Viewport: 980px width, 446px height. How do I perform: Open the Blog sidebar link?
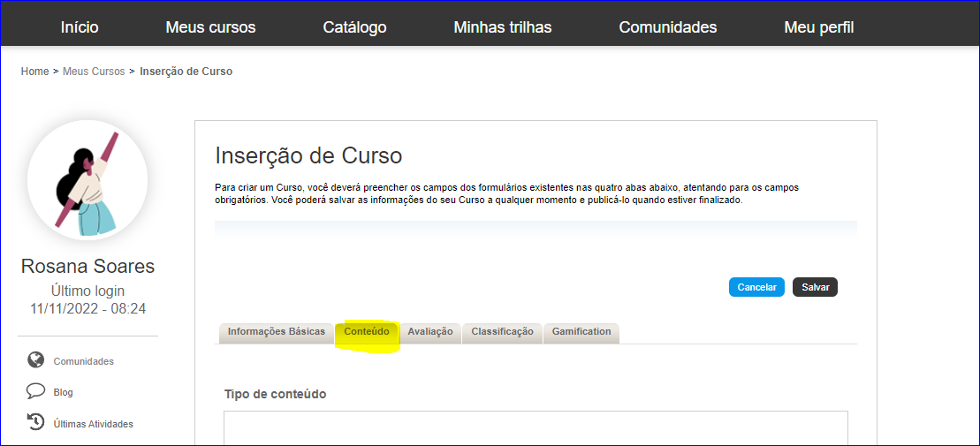pos(63,392)
